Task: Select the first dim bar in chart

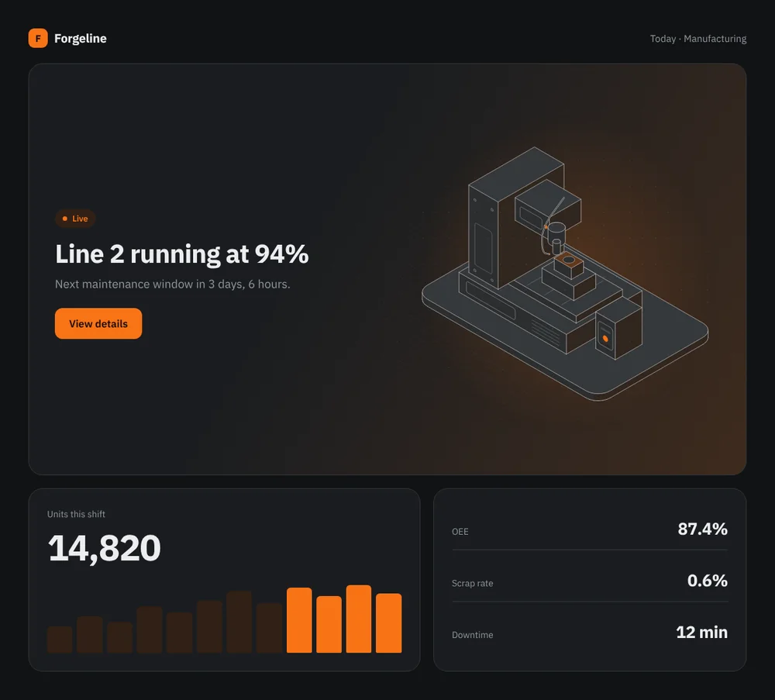Action: (x=60, y=640)
